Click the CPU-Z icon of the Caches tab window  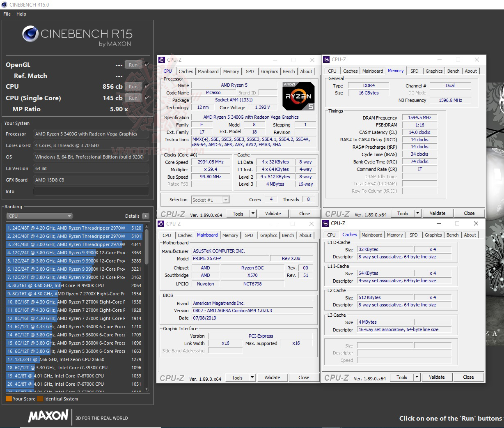(326, 223)
